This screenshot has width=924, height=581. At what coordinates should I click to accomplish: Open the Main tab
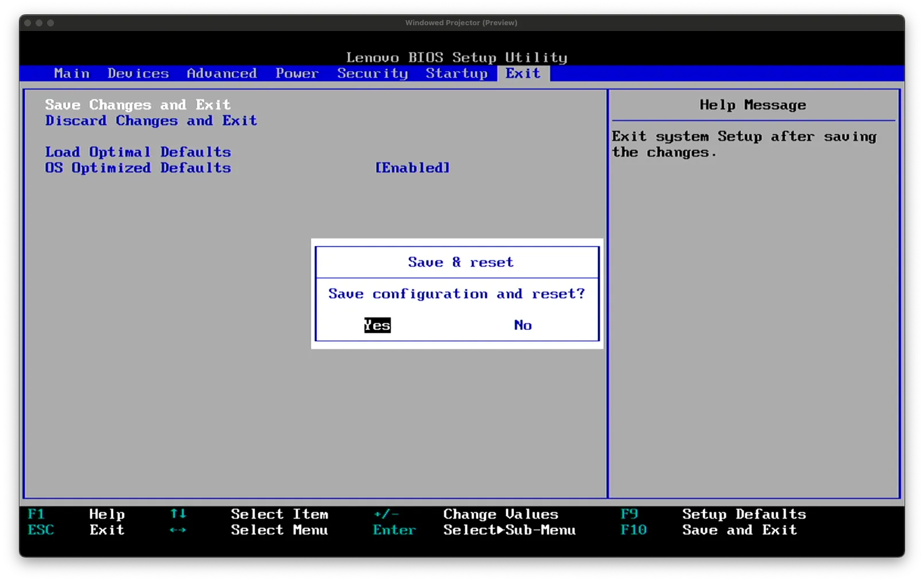point(72,73)
